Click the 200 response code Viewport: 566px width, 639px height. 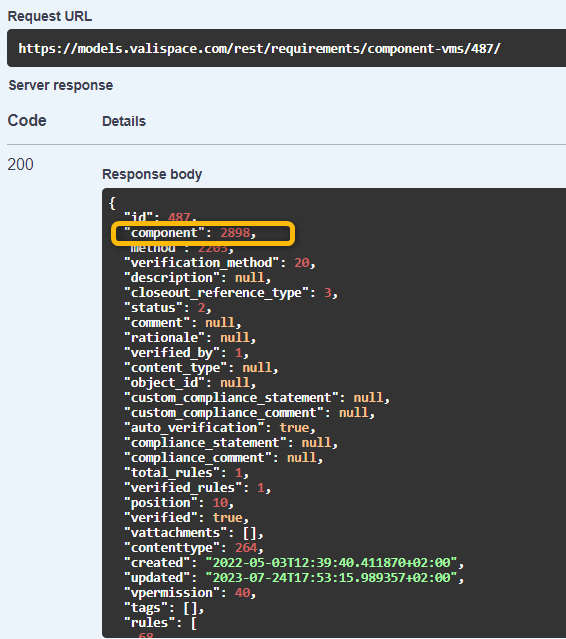tap(20, 164)
